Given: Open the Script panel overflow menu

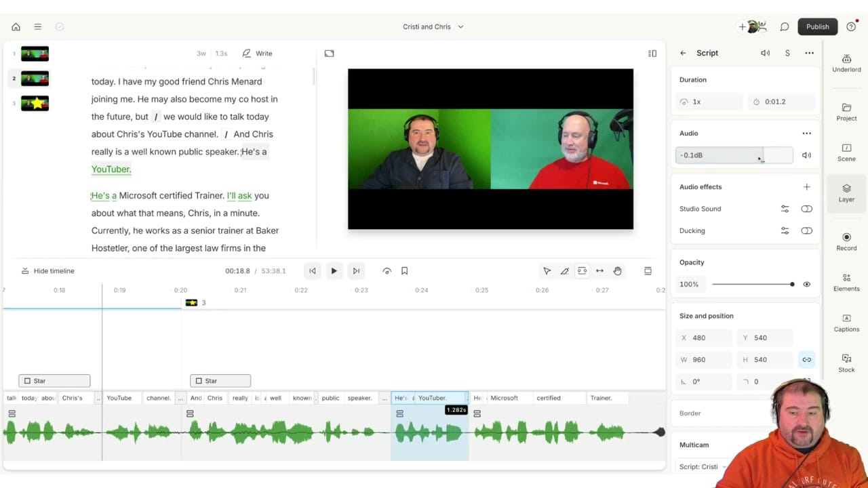Looking at the screenshot, I should tap(809, 53).
